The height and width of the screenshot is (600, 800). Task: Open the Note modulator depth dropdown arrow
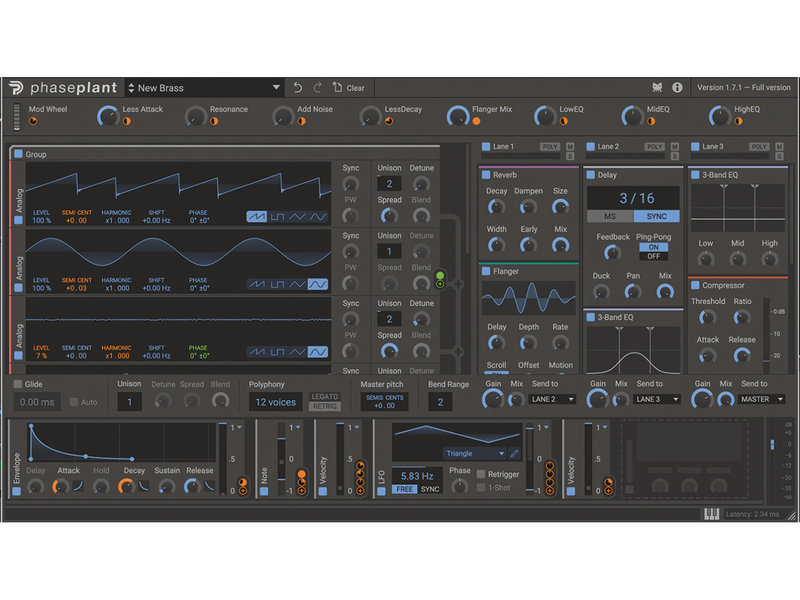pyautogui.click(x=298, y=428)
